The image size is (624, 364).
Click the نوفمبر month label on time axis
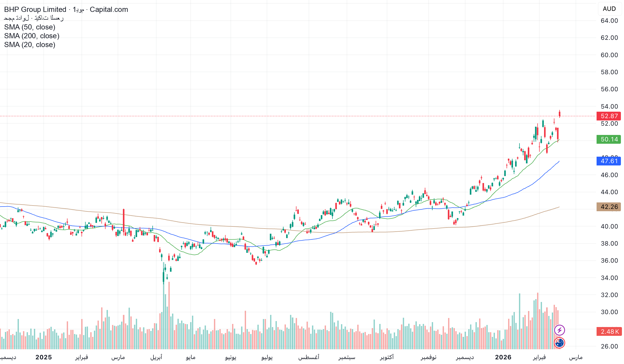[x=428, y=357]
